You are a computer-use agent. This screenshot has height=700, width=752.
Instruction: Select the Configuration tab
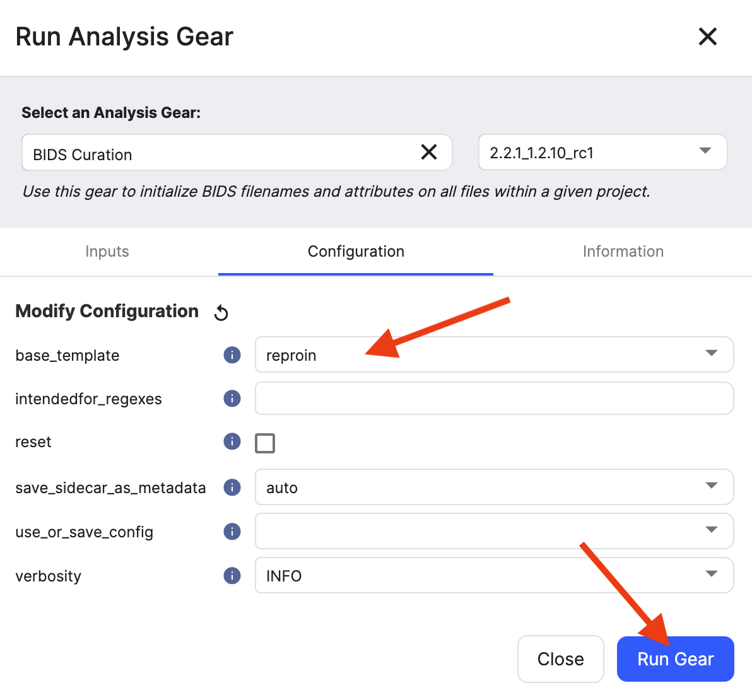pyautogui.click(x=356, y=251)
